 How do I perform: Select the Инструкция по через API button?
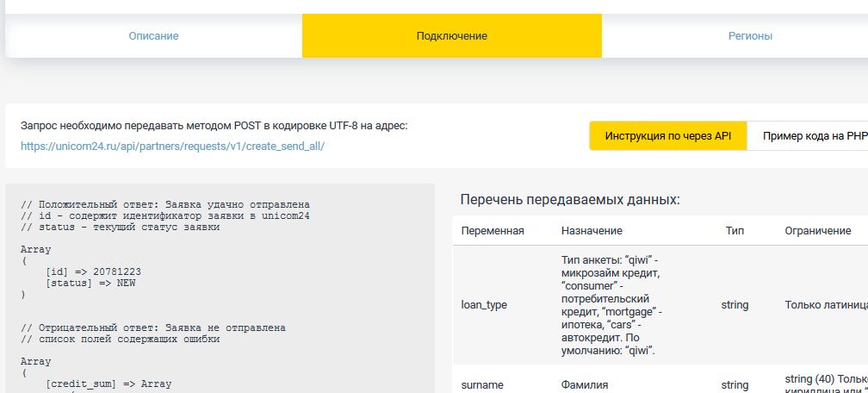(x=668, y=136)
